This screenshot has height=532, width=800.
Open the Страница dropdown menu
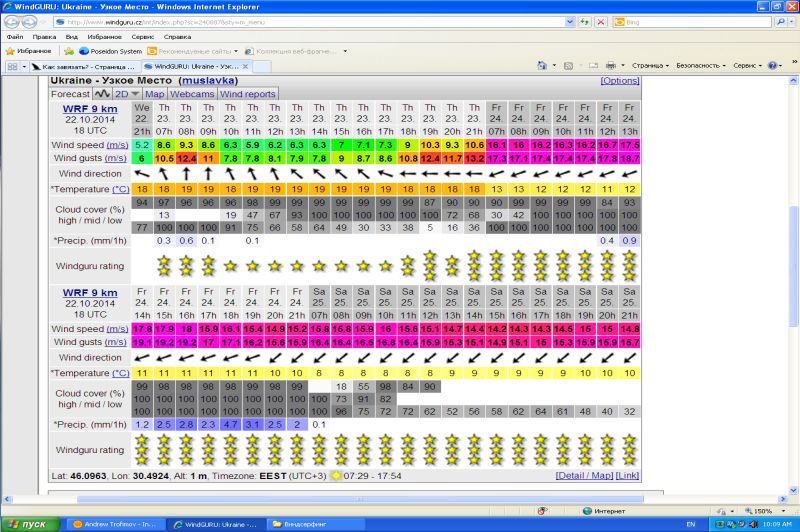tap(650, 65)
